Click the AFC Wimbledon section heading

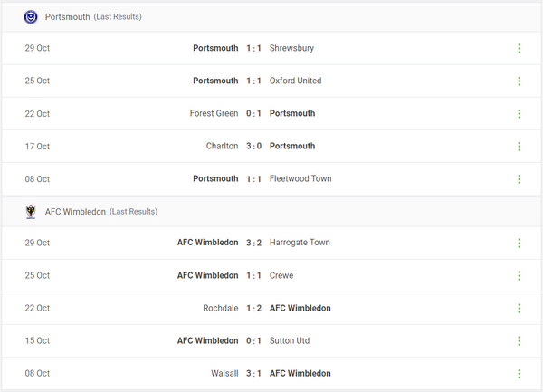[75, 212]
